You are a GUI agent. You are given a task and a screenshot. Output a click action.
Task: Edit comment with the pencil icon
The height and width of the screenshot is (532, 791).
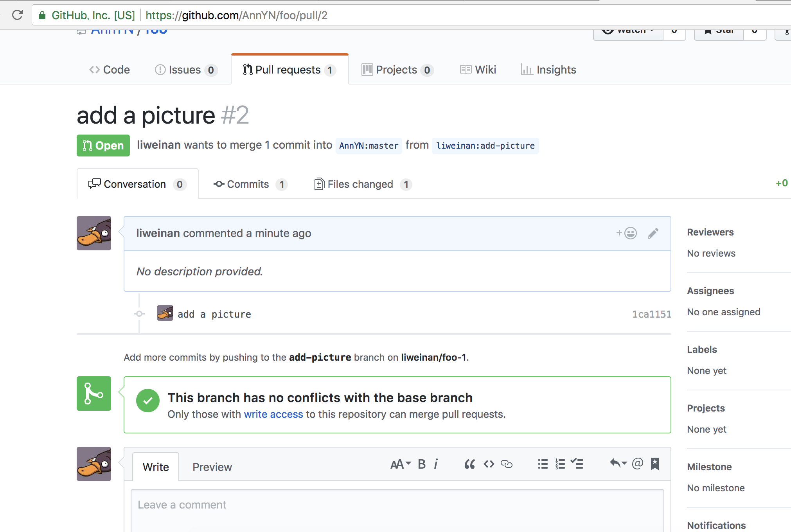653,234
